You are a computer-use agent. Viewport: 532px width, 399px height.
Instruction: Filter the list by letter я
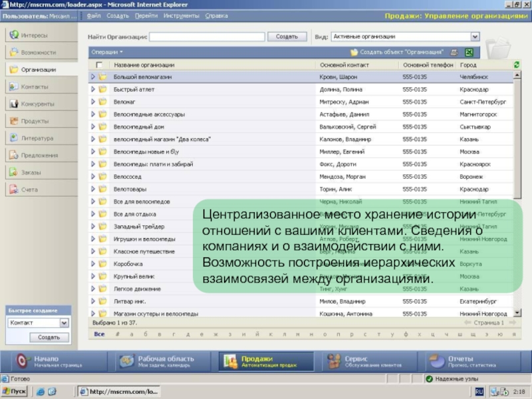(514, 334)
